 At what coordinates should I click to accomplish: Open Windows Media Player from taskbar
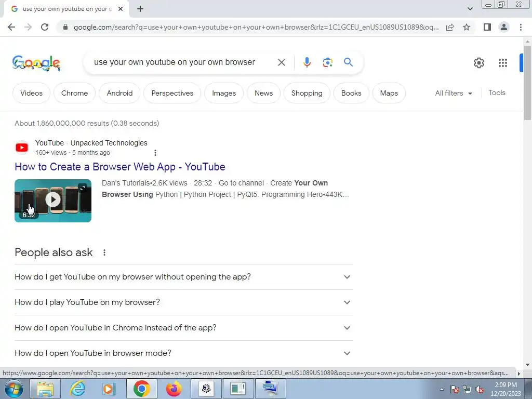109,389
